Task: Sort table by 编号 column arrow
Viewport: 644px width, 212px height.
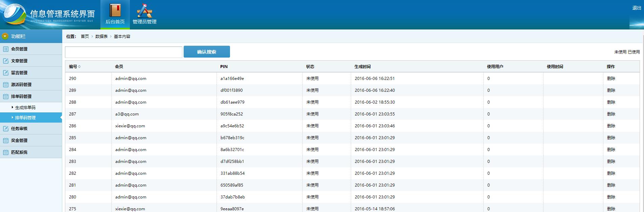Action: point(79,67)
